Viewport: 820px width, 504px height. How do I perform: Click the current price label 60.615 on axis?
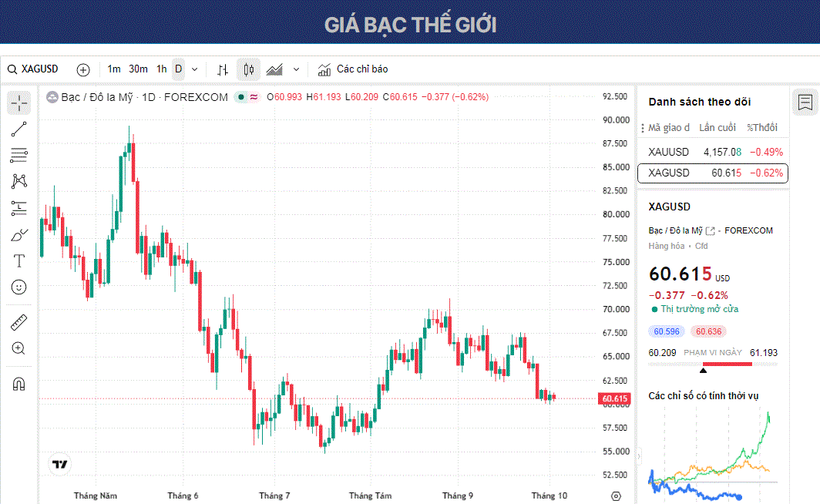click(614, 398)
